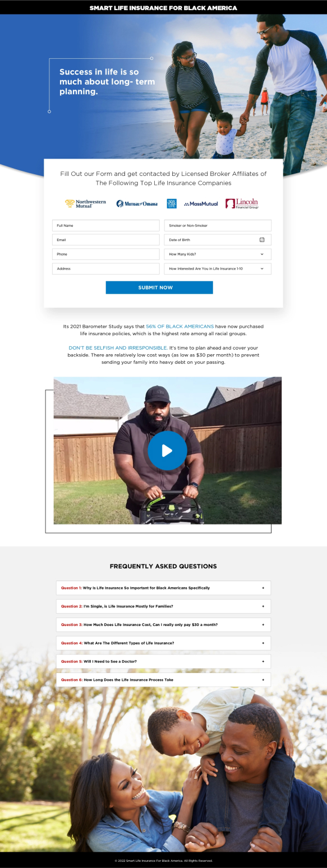327x868 pixels.
Task: Click the Lincoln Financial Group logo
Action: tap(242, 203)
